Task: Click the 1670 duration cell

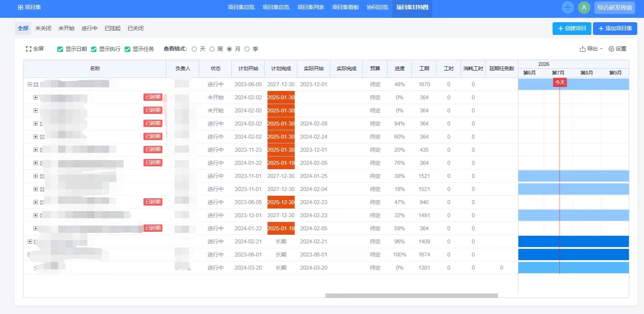Action: [x=424, y=84]
